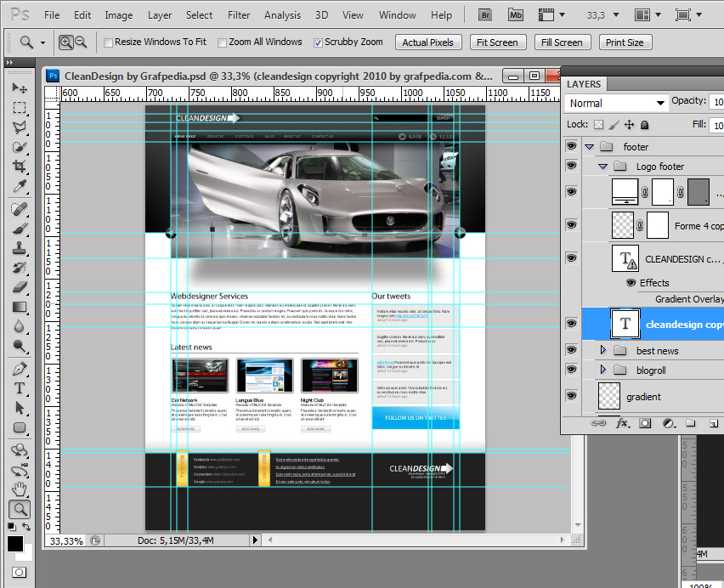
Task: Select the Rounded Rectangle shape tool
Action: point(20,428)
